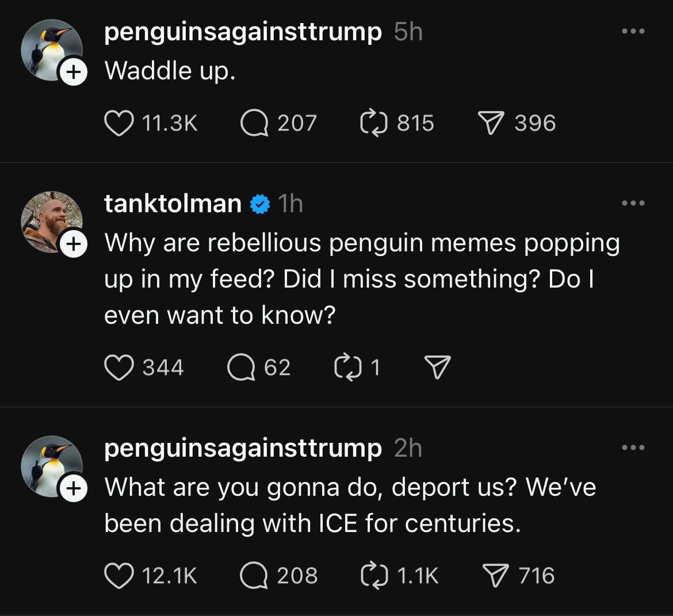
Task: Open more options for the "Waddle up." post
Action: pos(633,31)
